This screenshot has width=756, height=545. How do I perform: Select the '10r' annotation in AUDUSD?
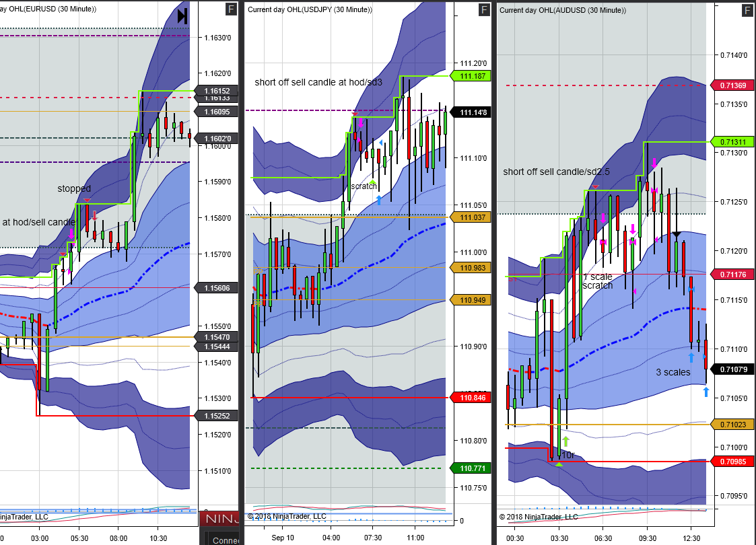point(568,455)
